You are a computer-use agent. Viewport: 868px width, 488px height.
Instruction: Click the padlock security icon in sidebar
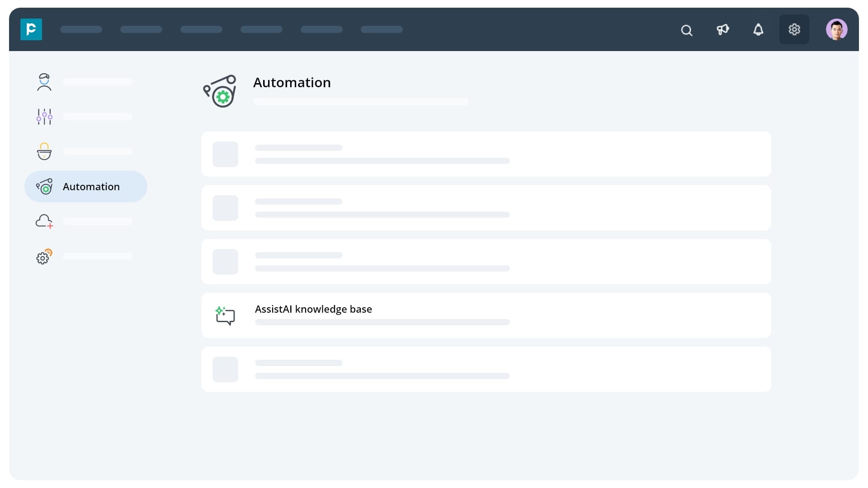click(44, 151)
